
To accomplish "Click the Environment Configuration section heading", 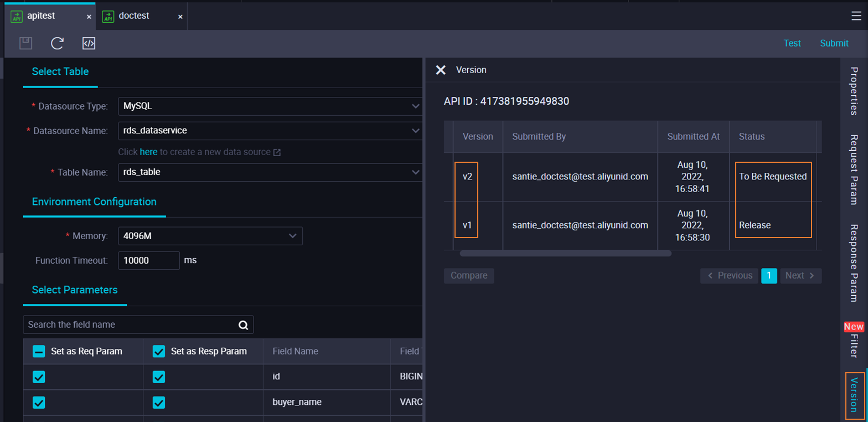I will tap(94, 202).
